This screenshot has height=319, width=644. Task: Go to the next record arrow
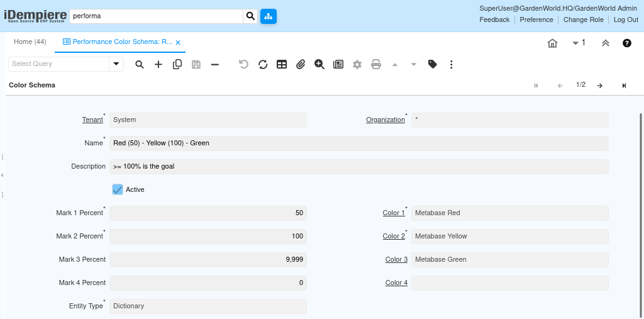click(x=600, y=86)
